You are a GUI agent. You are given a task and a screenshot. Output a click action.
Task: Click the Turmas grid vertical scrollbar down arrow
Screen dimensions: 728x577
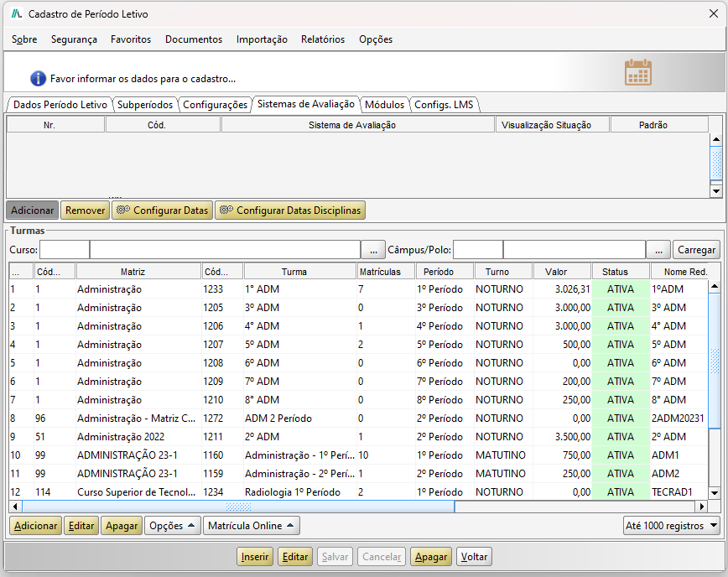(x=715, y=493)
